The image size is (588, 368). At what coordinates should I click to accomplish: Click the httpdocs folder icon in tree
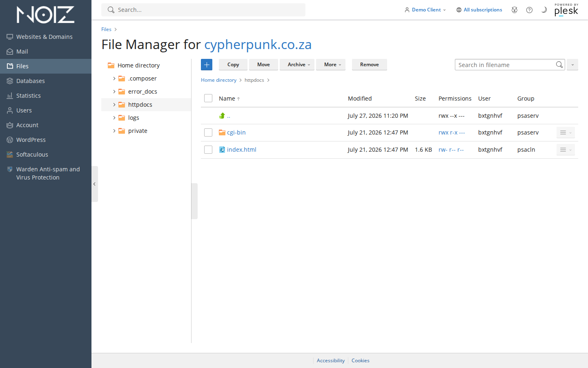tap(122, 105)
